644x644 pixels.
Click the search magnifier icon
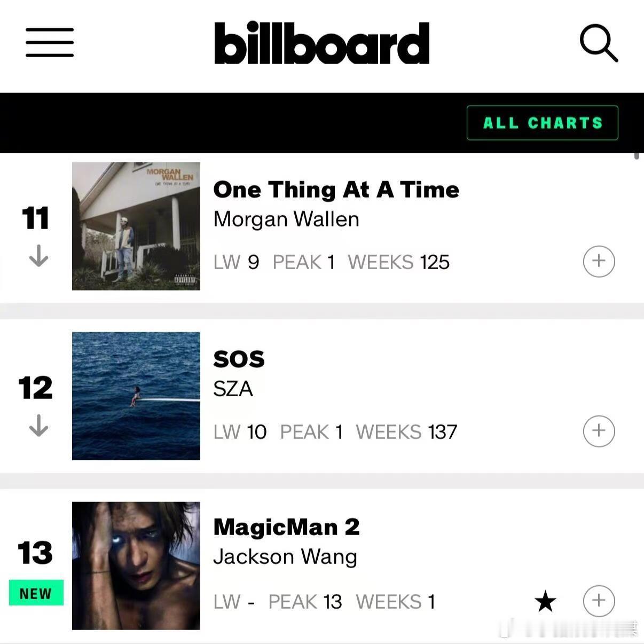(x=599, y=43)
